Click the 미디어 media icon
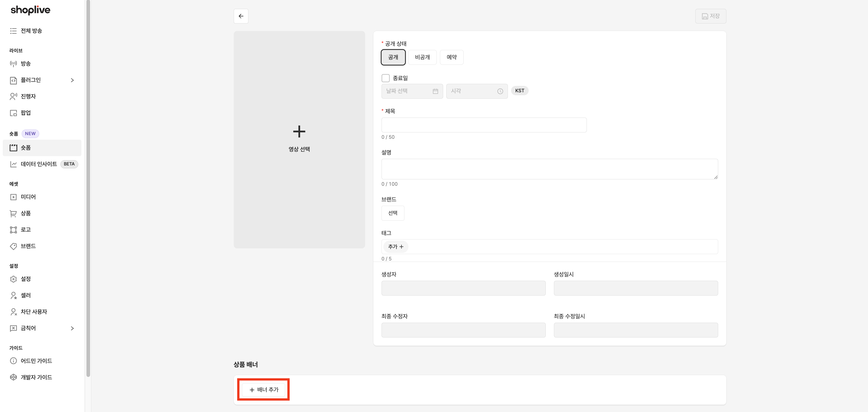 13,197
